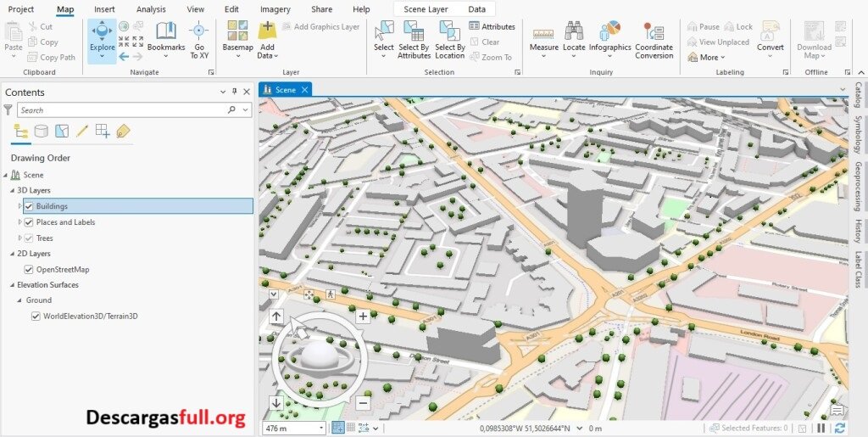The image size is (868, 437).
Task: Uncheck the Buildings layer
Action: 29,206
